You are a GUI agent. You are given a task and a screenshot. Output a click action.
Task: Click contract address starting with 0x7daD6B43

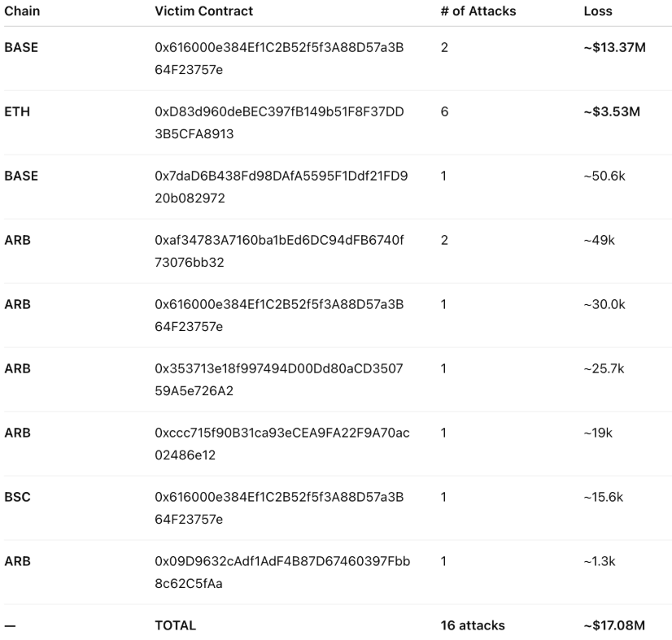tap(281, 186)
